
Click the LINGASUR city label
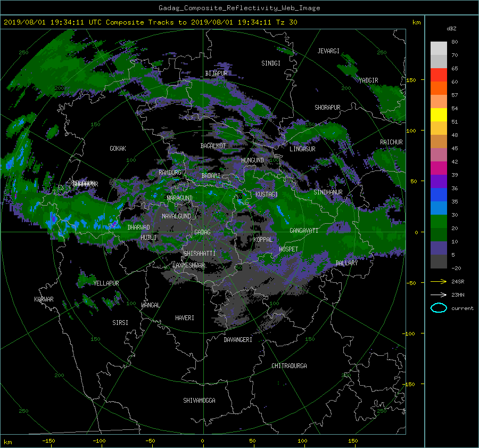[302, 149]
